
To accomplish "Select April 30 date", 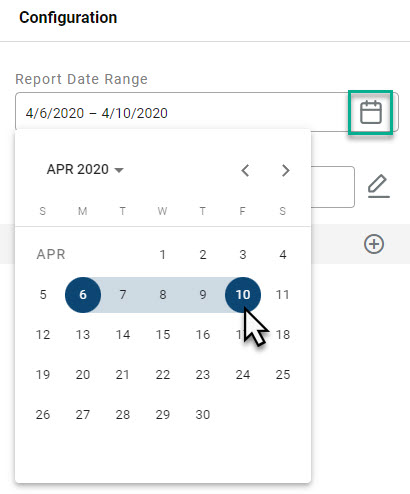I will point(203,415).
